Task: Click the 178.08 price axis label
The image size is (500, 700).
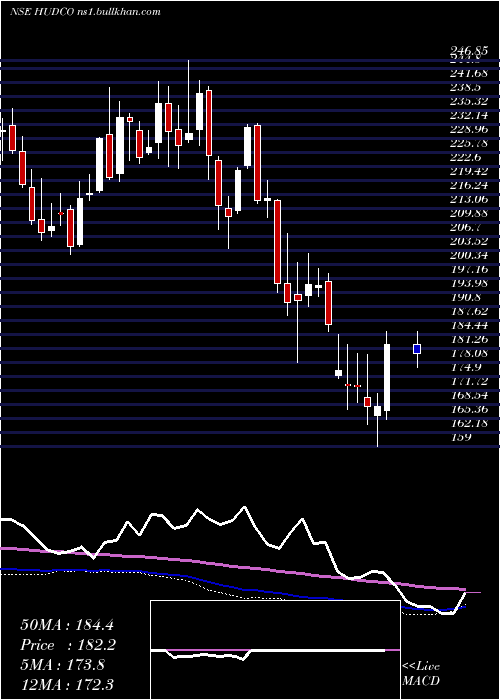Action: click(x=469, y=353)
